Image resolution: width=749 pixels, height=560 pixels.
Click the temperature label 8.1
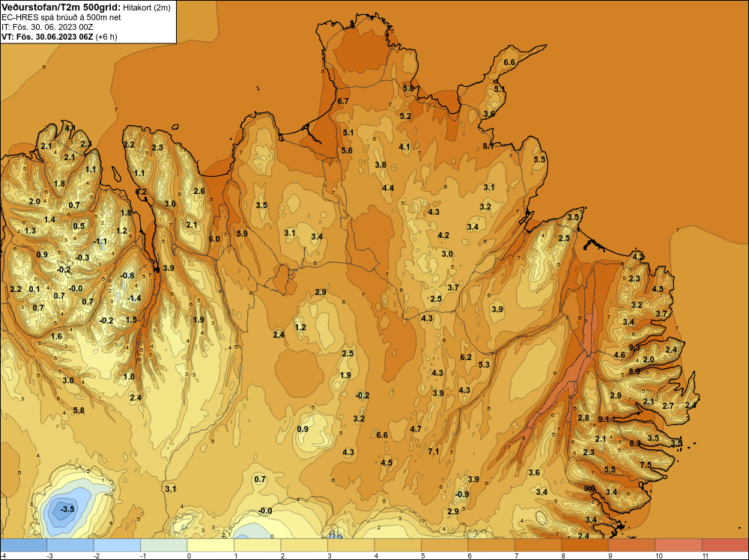[x=488, y=146]
